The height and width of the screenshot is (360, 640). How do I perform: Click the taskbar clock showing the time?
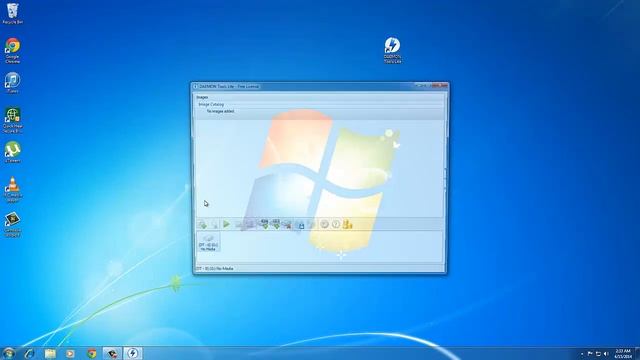click(623, 353)
